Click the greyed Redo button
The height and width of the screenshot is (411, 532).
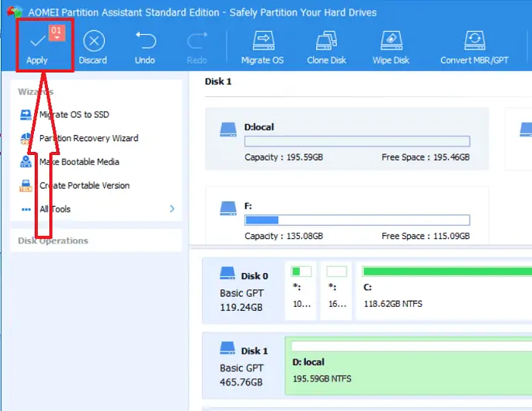click(x=197, y=48)
